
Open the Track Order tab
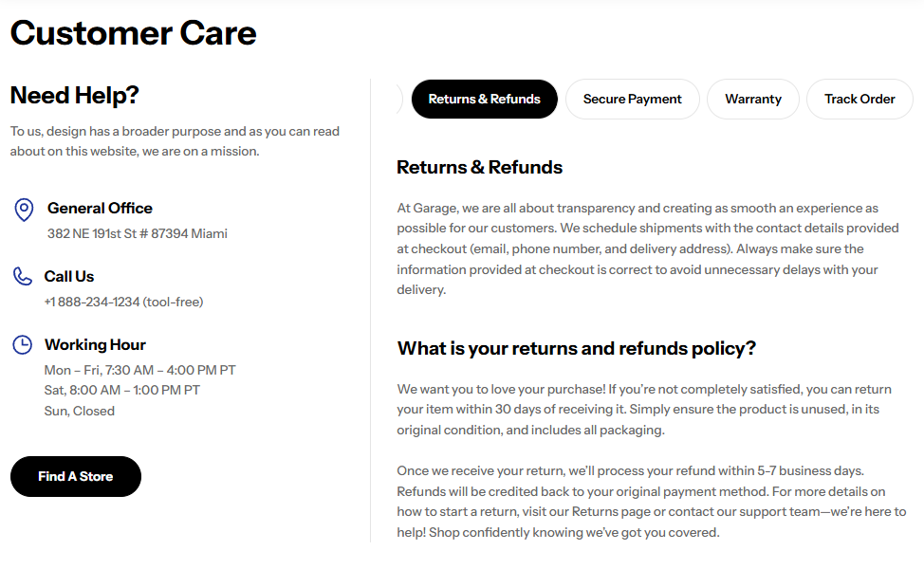[859, 99]
